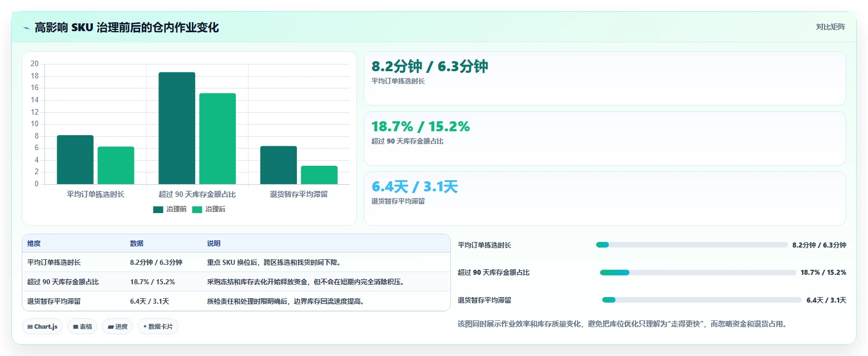Click the table cell 18.7% / 15.2%
Image resolution: width=868 pixels, height=356 pixels.
(152, 282)
